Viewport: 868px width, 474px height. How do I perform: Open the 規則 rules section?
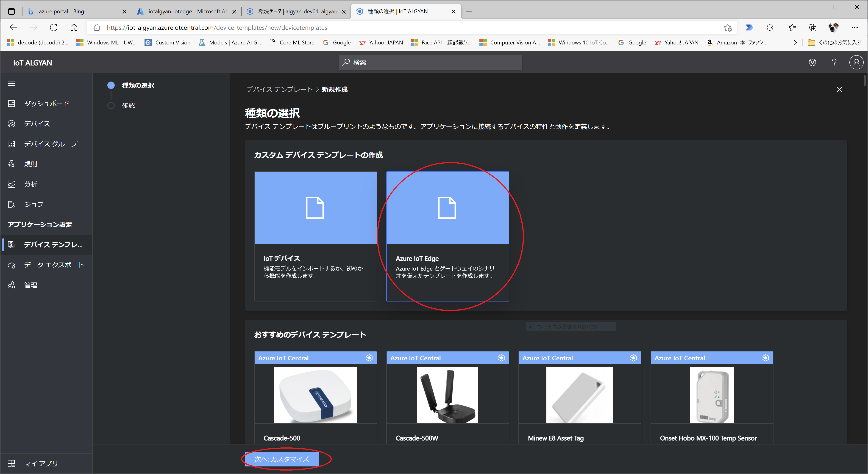pos(30,164)
